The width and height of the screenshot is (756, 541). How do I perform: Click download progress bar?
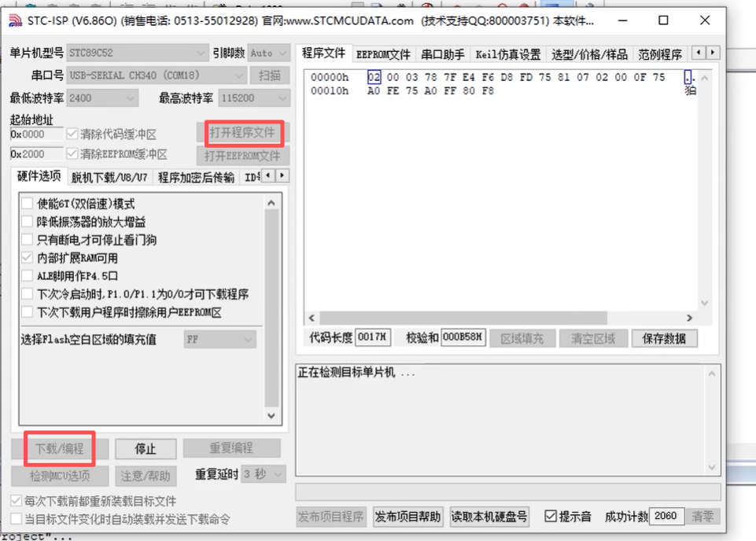coord(508,492)
